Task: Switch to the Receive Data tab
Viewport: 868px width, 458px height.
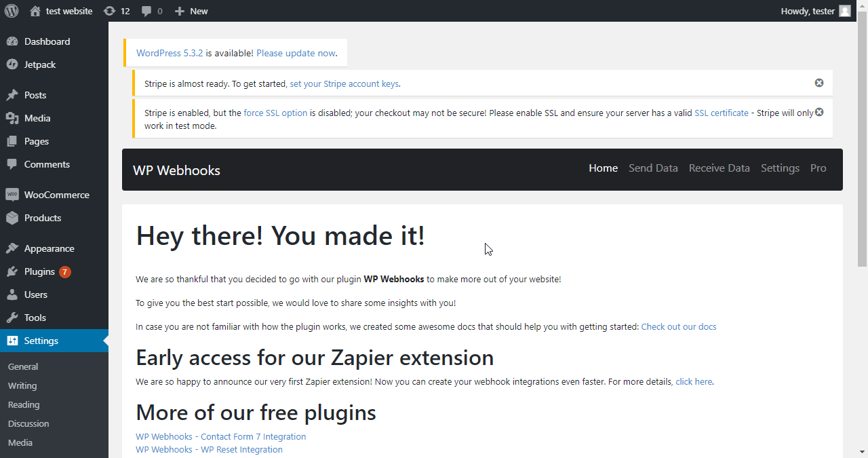Action: pos(719,168)
